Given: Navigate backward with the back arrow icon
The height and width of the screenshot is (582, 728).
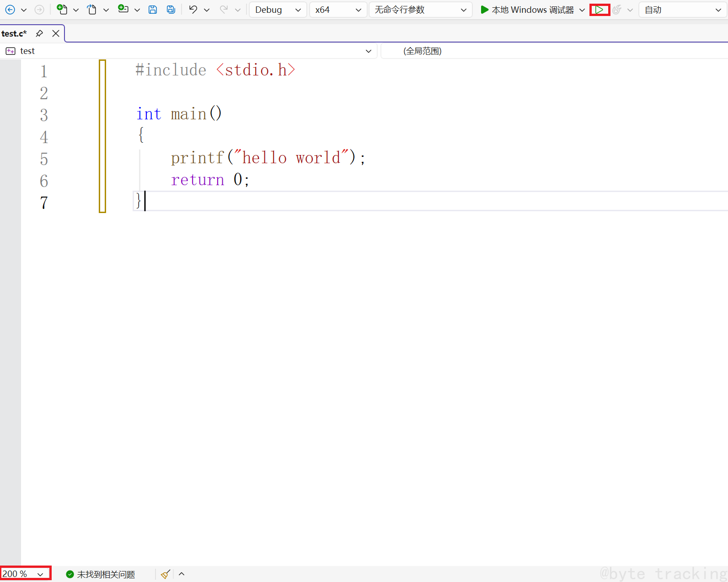Looking at the screenshot, I should tap(10, 10).
